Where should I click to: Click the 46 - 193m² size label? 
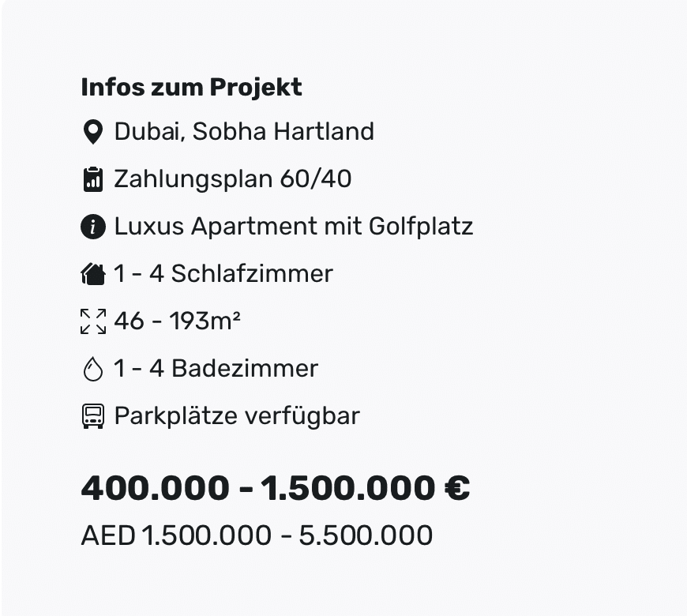pyautogui.click(x=177, y=321)
